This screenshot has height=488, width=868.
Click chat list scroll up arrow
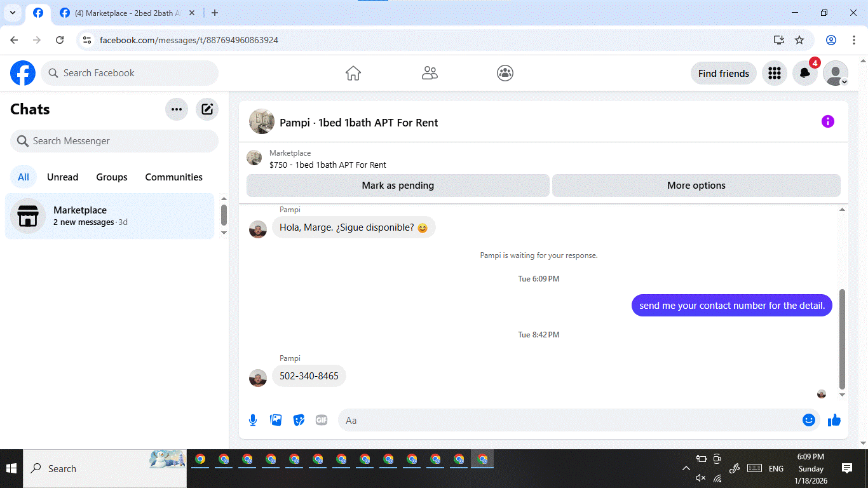[224, 199]
